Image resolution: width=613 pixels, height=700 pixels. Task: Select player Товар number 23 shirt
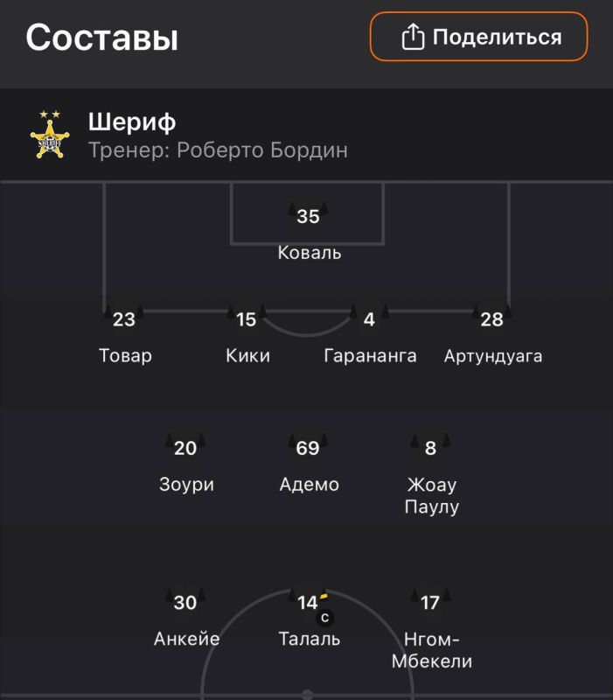(x=124, y=319)
